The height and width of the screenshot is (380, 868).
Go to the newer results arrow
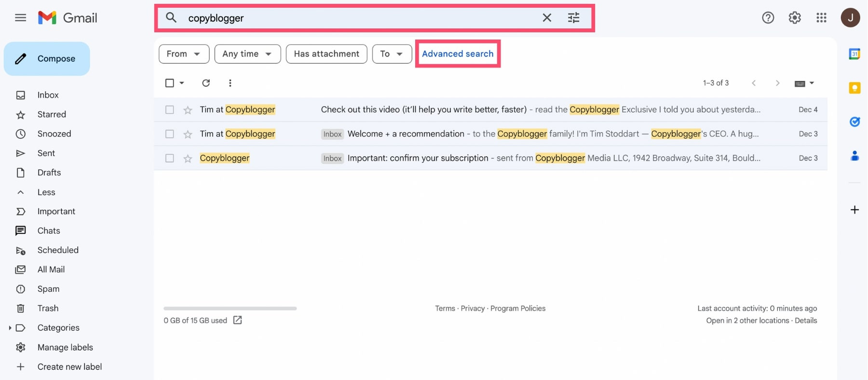[754, 83]
